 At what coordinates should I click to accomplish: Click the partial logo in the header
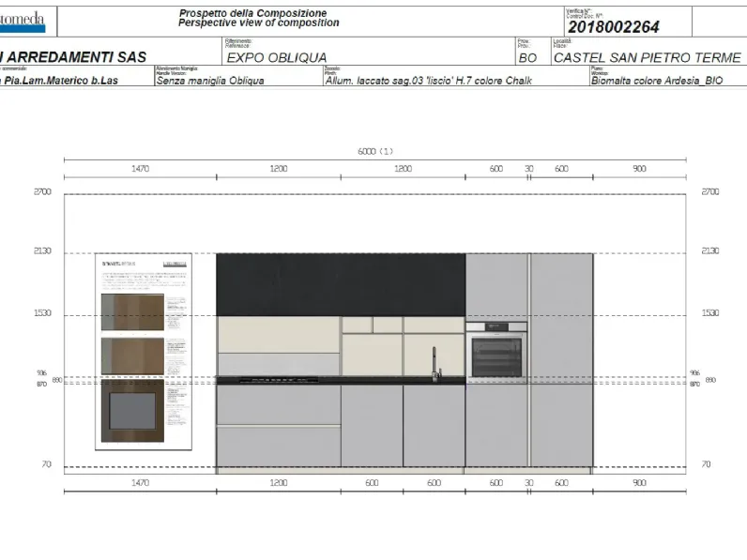(23, 22)
